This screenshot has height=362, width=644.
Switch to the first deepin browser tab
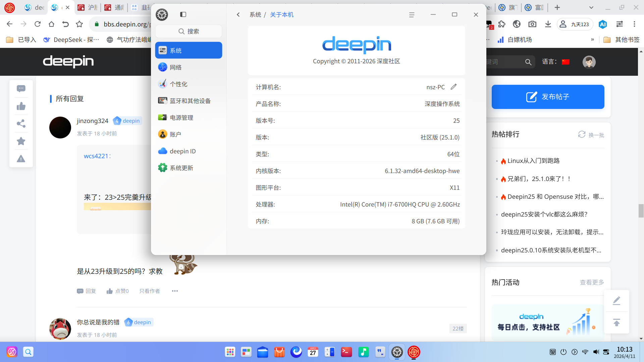tap(34, 7)
